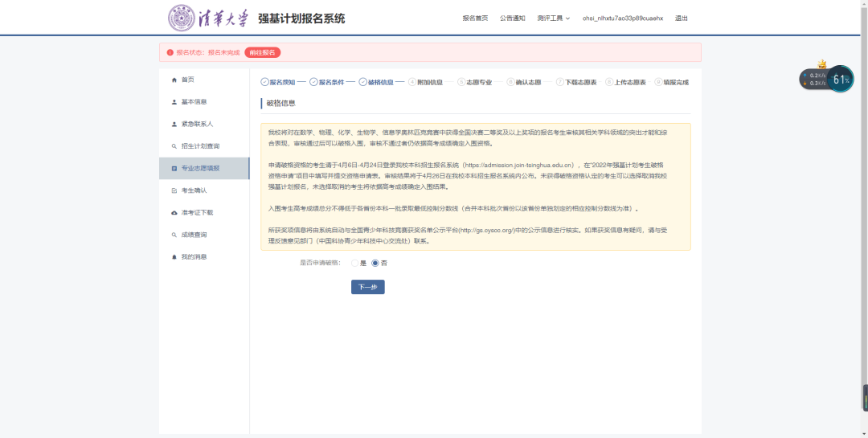Click the 是否申请破格 label
Viewport: 868px width, 438px height.
[319, 263]
